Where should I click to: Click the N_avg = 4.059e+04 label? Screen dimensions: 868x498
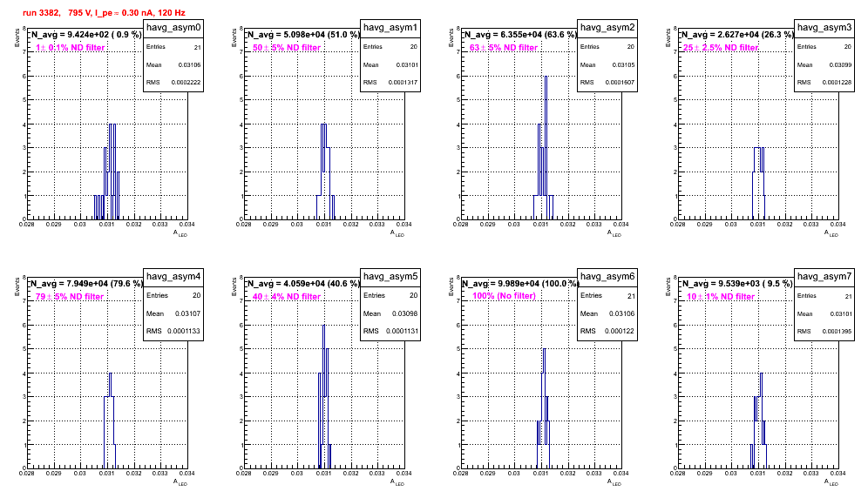(x=303, y=284)
